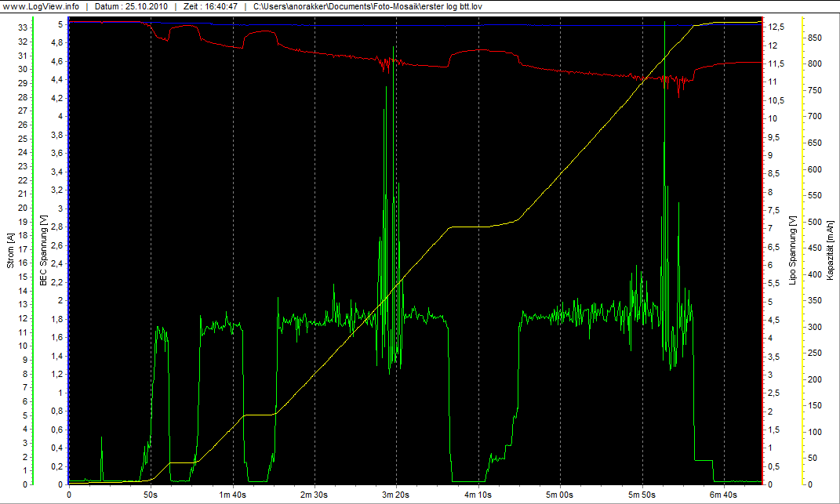Click the 50s time axis tick label
Image resolution: width=840 pixels, height=504 pixels.
click(151, 495)
